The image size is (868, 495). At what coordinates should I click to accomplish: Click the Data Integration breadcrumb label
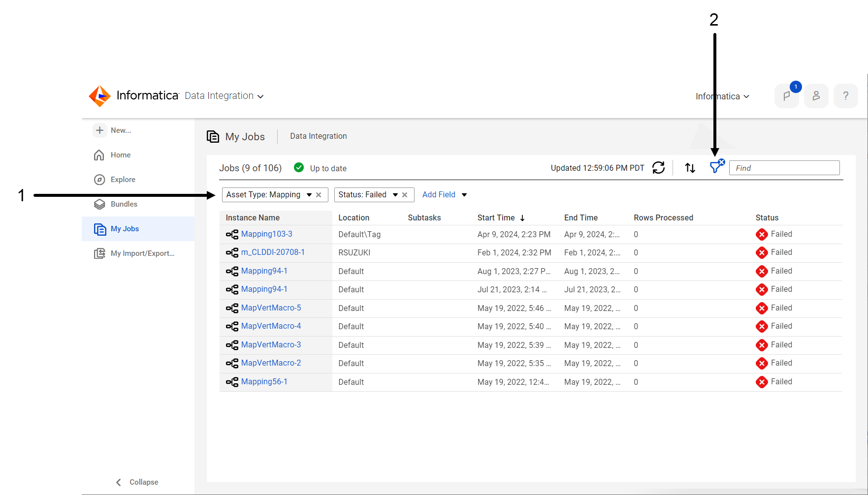(x=319, y=136)
